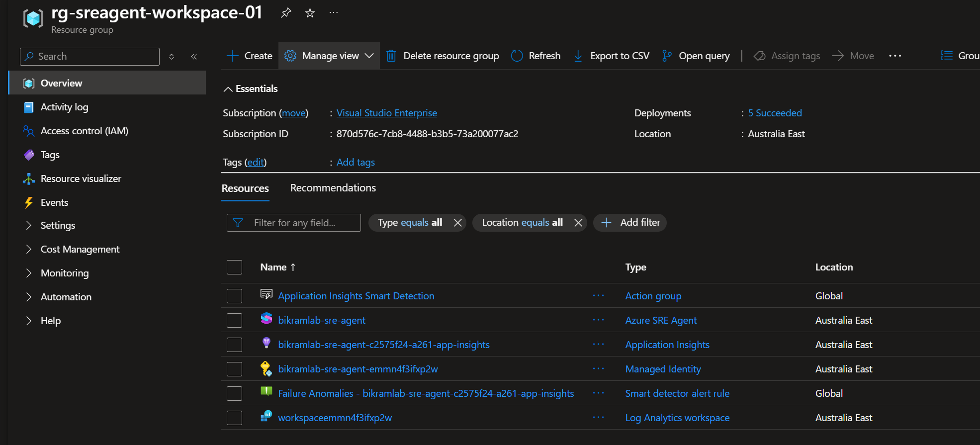980x445 pixels.
Task: Open the 5 Succeeded deployments link
Action: pyautogui.click(x=775, y=113)
